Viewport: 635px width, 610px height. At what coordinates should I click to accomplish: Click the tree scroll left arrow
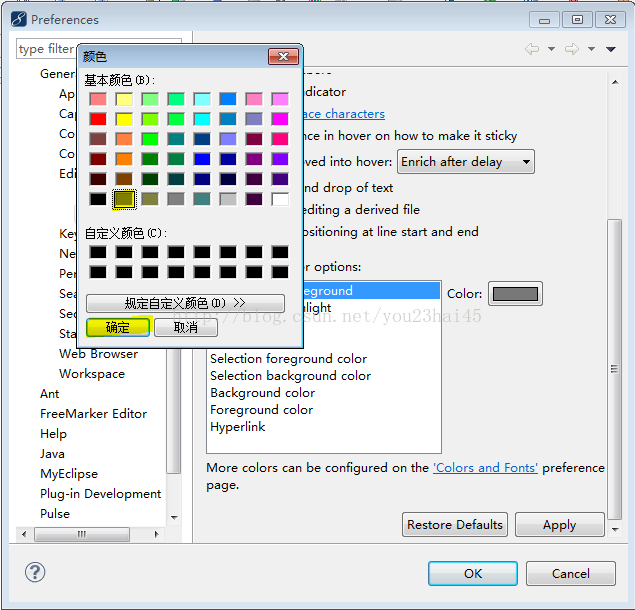pyautogui.click(x=24, y=534)
